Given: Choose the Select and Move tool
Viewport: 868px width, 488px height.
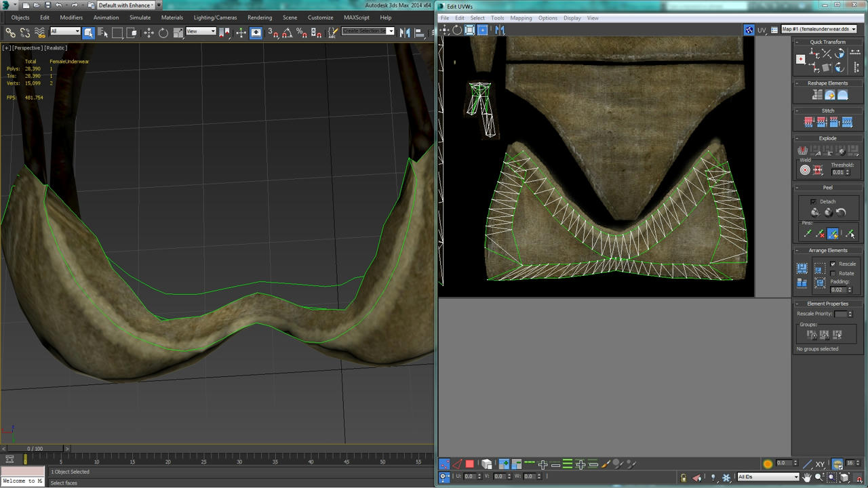Looking at the screenshot, I should (149, 32).
